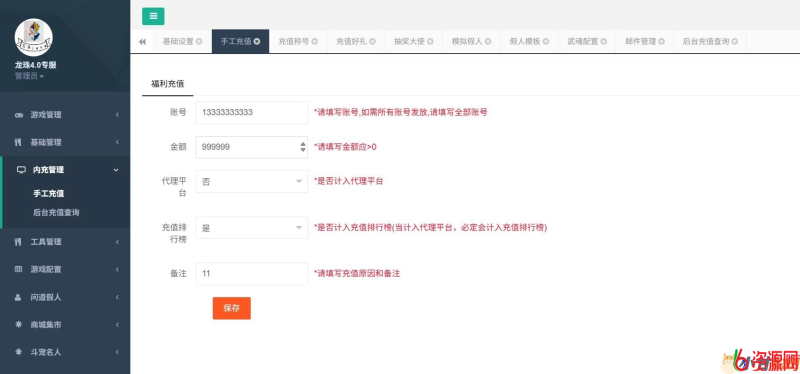Open 手工充值 in the sidebar

[x=48, y=194]
